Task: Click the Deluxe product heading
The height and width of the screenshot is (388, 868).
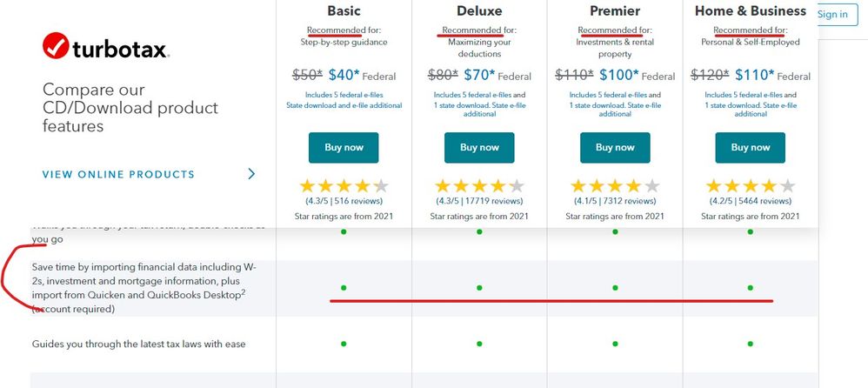Action: click(x=479, y=11)
